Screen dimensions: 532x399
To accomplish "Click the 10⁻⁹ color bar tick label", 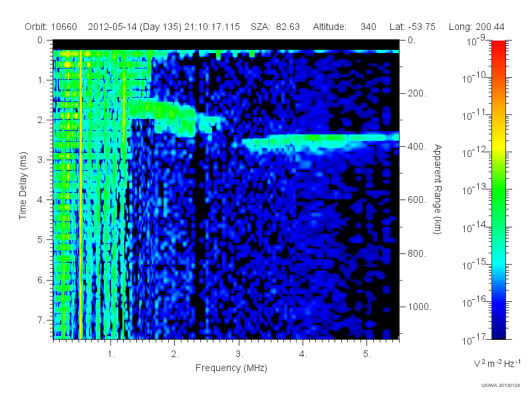I will (x=476, y=41).
